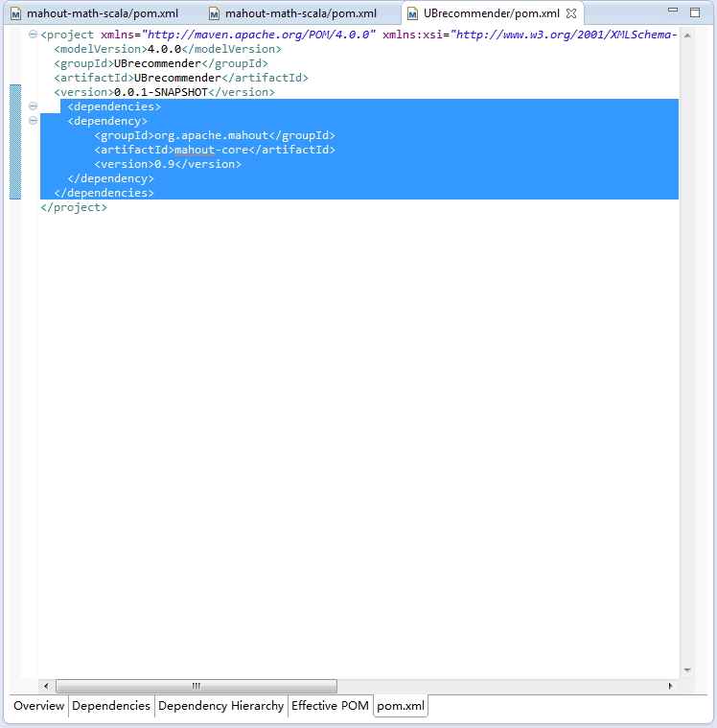
Task: Click the horizontal scrollbar right arrow
Action: 670,687
